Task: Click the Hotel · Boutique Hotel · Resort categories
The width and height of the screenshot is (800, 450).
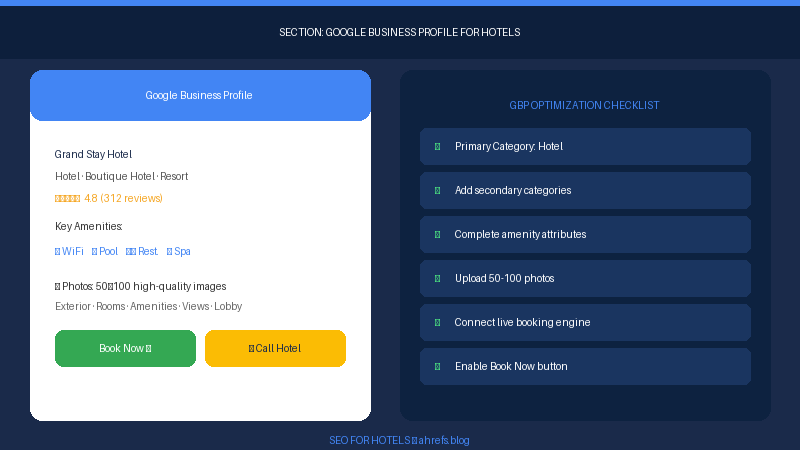Action: pyautogui.click(x=121, y=177)
